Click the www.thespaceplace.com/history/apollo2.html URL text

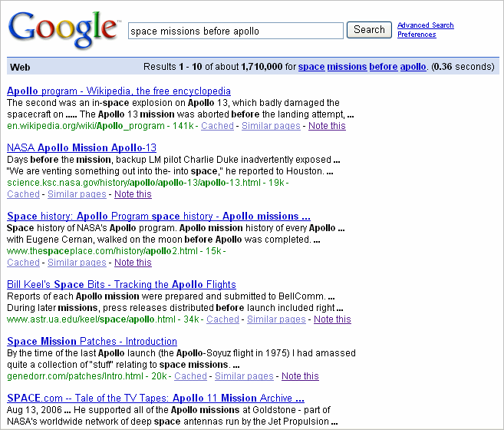[x=102, y=251]
